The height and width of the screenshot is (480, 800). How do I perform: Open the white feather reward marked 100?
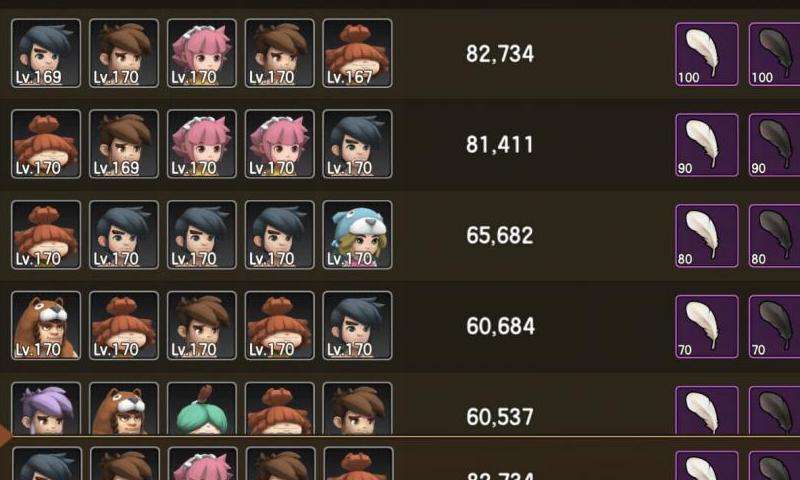click(x=707, y=54)
